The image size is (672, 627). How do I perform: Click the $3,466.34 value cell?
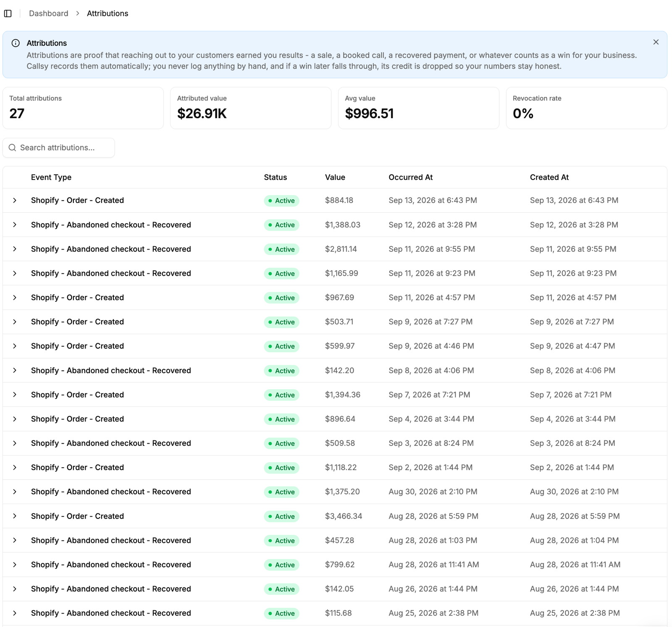click(344, 516)
